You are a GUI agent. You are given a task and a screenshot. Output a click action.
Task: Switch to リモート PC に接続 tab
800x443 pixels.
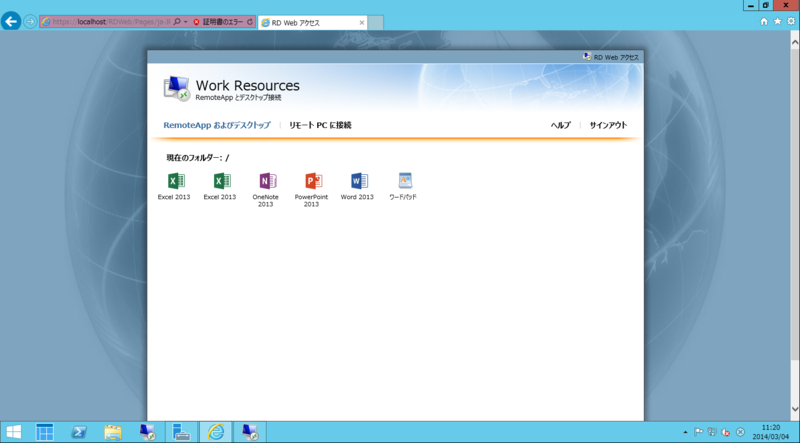point(320,125)
